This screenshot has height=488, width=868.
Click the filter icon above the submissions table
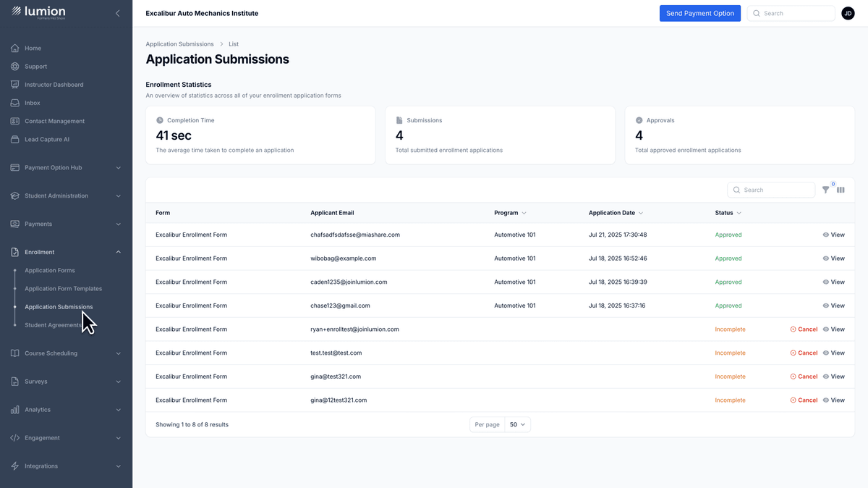click(825, 190)
